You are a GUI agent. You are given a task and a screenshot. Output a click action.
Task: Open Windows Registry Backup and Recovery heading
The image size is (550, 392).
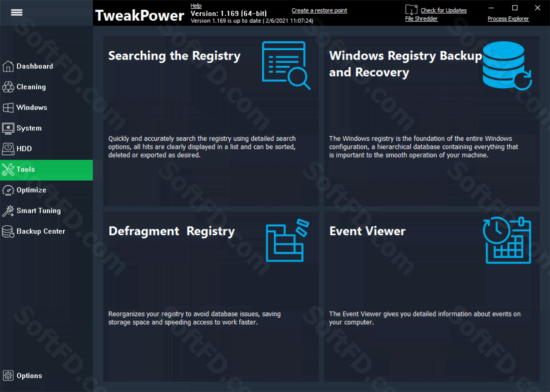[x=406, y=64]
